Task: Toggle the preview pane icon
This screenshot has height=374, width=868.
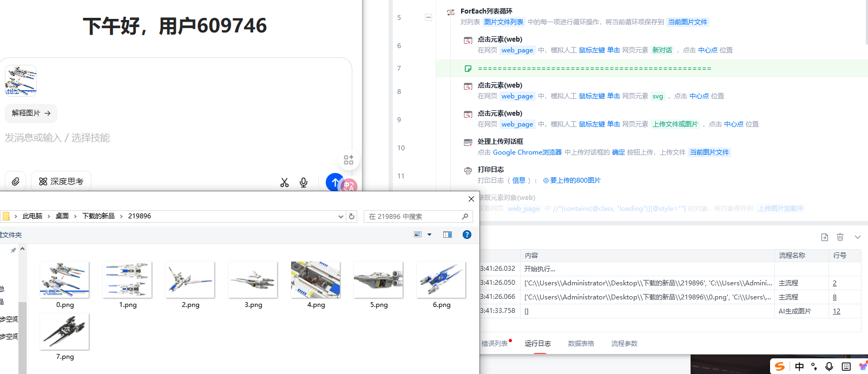Action: click(x=448, y=235)
